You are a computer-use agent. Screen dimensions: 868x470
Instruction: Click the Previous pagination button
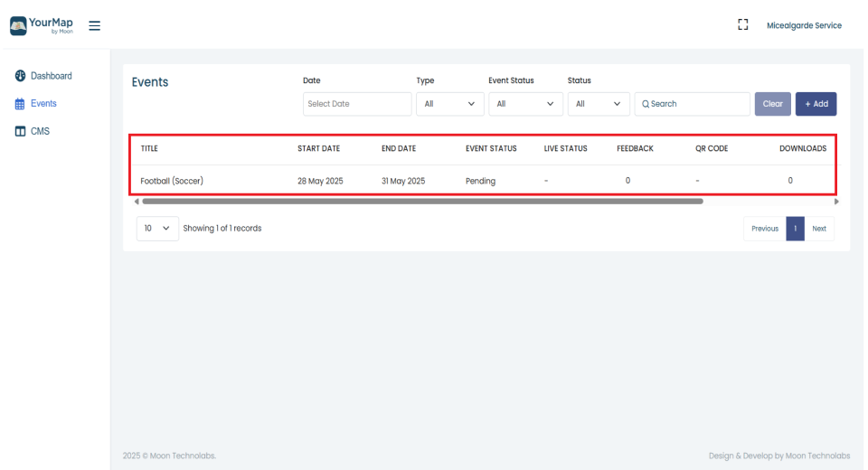click(x=764, y=229)
